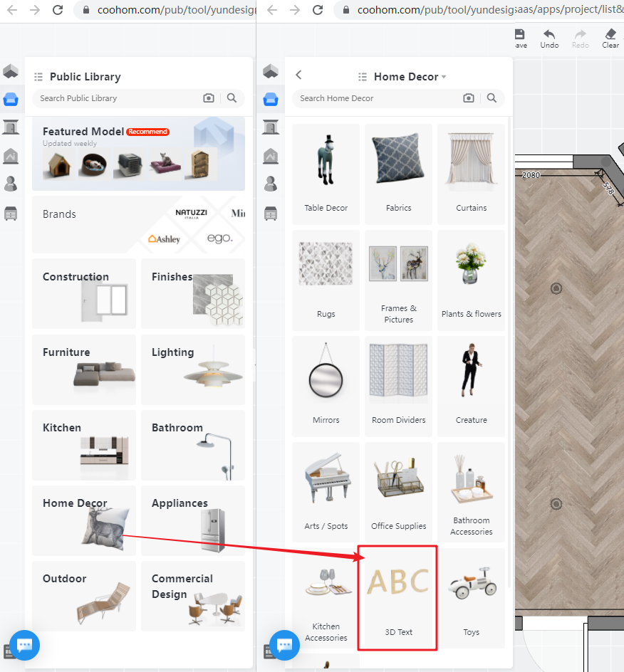Click the person icon in right window sidebar
The image size is (624, 672).
coord(271,184)
